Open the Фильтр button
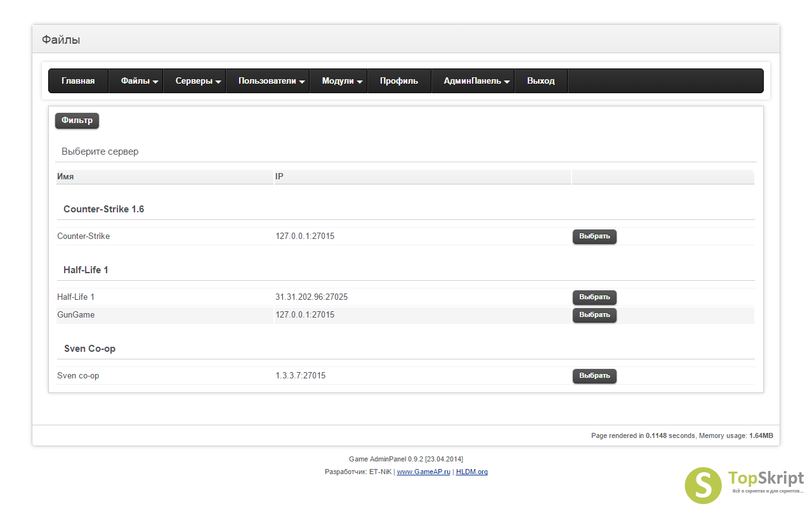Image resolution: width=812 pixels, height=509 pixels. 77,120
